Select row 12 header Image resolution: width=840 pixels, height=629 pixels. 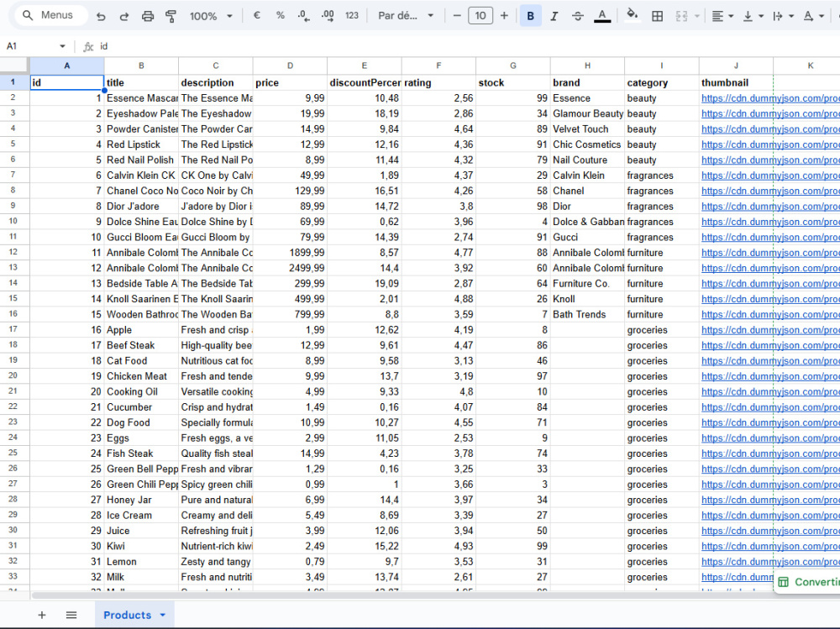point(14,252)
